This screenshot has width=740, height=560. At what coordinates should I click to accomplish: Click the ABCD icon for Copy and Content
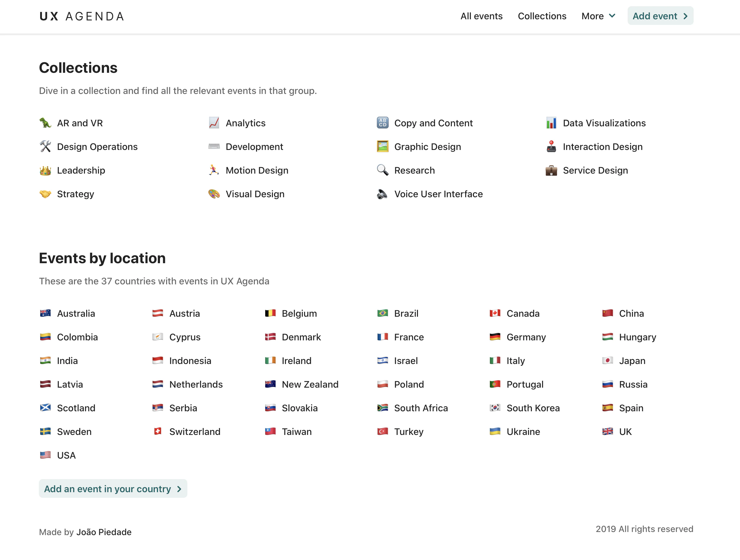(x=382, y=123)
